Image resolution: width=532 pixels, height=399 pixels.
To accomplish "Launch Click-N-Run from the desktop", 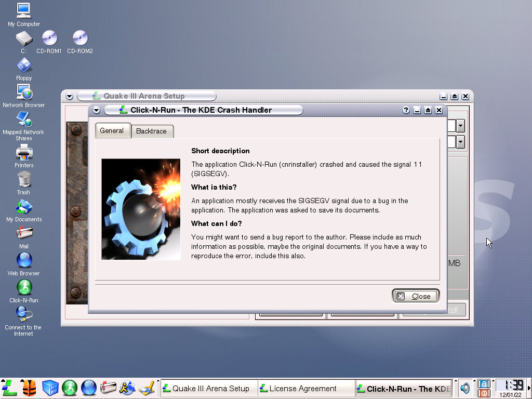I will pyautogui.click(x=24, y=287).
